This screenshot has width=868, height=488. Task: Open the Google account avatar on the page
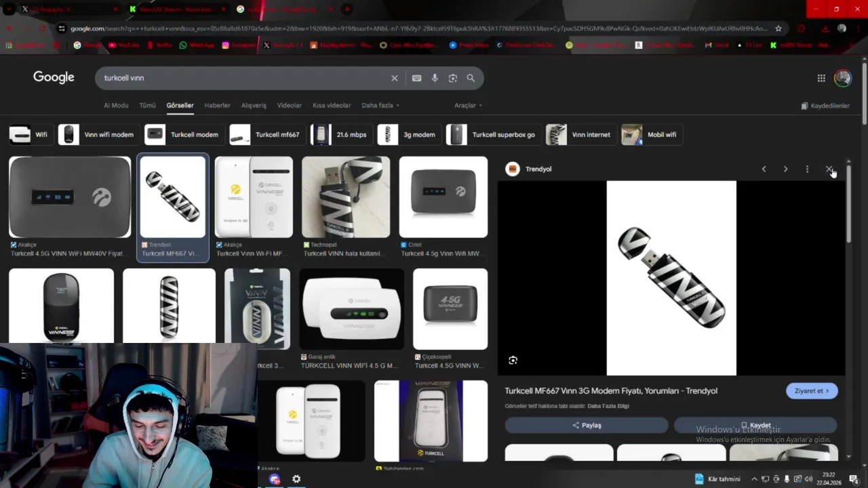[843, 78]
